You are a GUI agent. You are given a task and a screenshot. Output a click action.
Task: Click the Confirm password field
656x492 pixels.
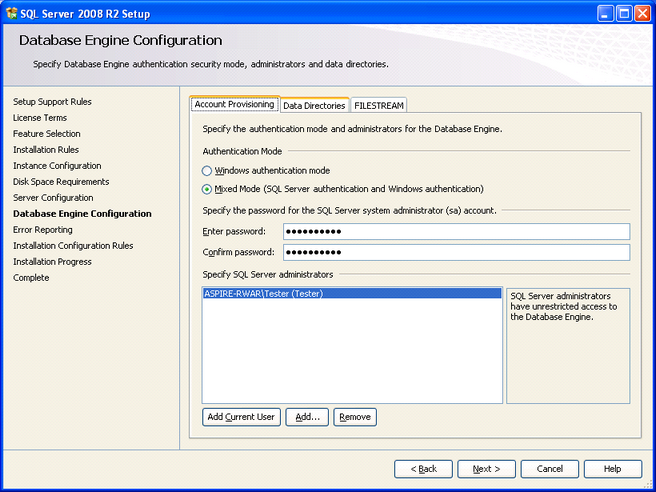456,252
